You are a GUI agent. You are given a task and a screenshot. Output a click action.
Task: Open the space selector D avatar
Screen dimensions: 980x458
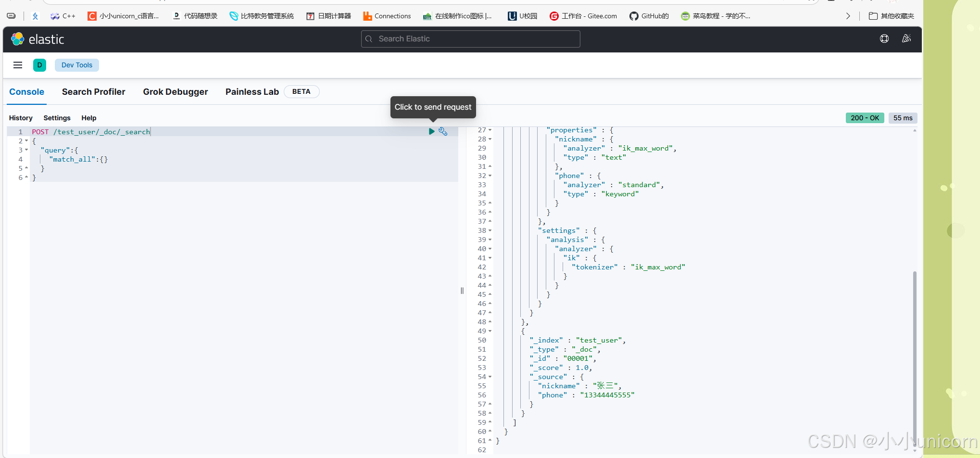pyautogui.click(x=39, y=65)
